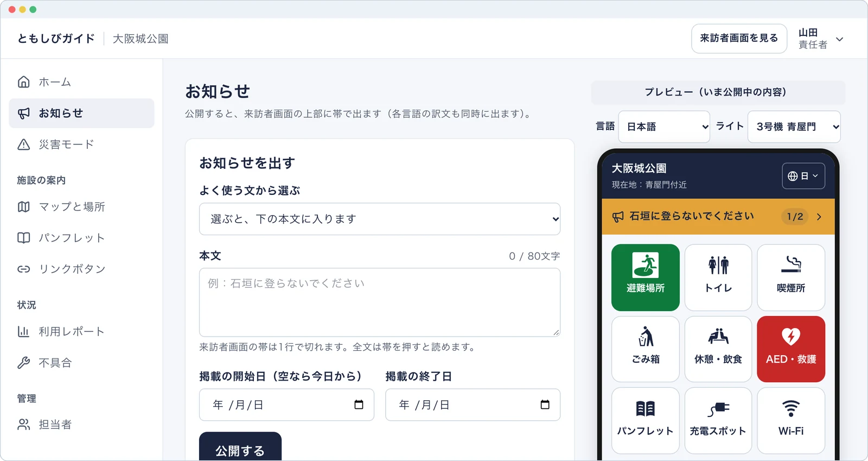Tap the 充電スポット tile
The height and width of the screenshot is (461, 868).
(718, 420)
